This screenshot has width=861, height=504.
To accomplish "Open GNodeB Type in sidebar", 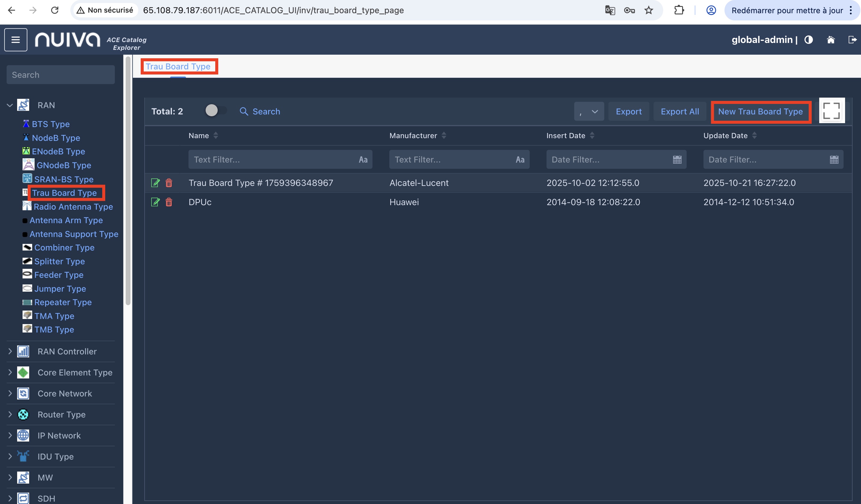I will pos(63,165).
